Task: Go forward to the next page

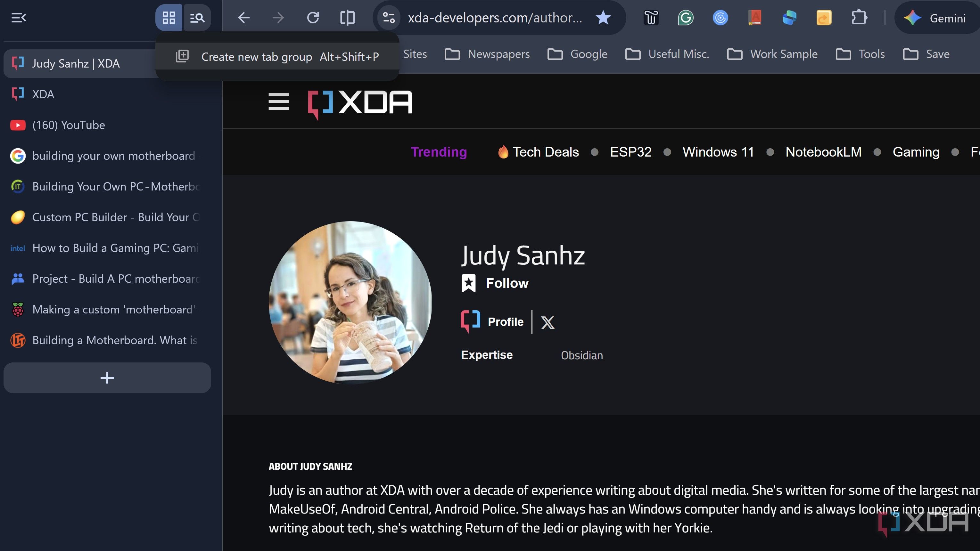Action: (278, 18)
